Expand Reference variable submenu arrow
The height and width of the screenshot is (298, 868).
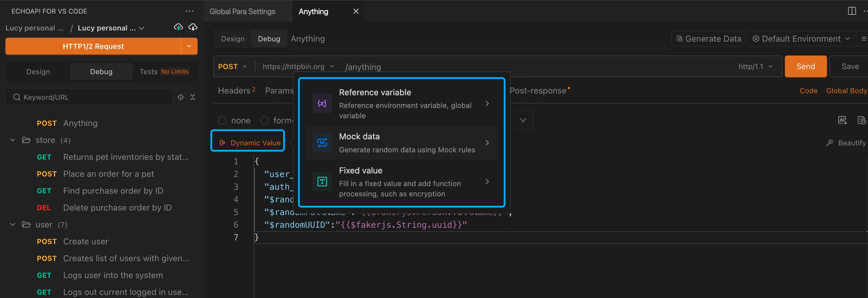(487, 103)
